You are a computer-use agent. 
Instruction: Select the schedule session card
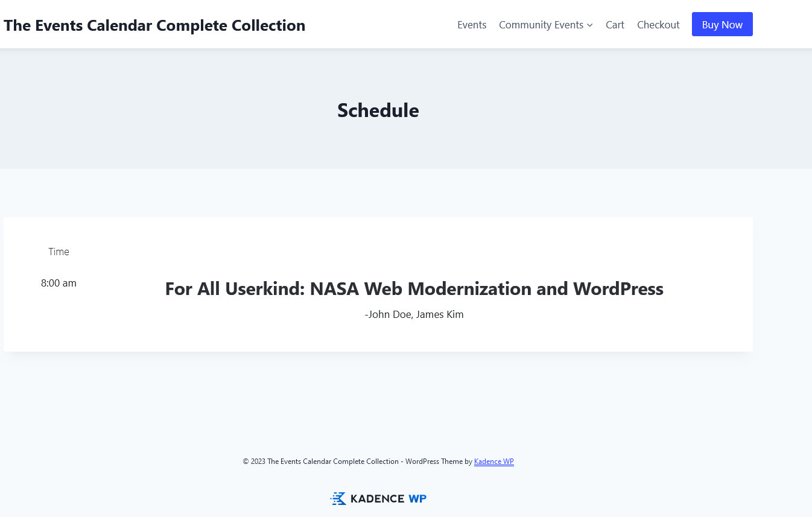point(378,284)
